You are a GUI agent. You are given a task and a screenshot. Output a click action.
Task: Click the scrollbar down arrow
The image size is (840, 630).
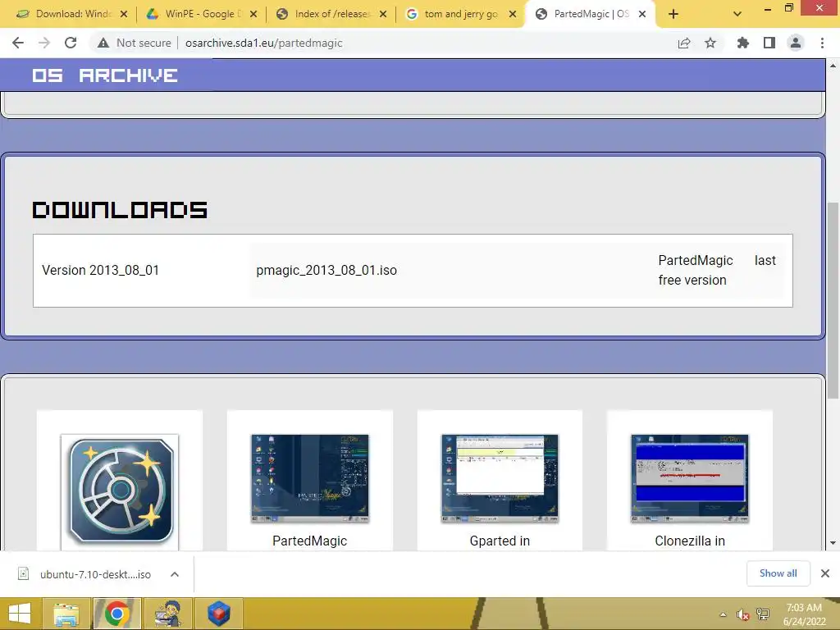coord(833,543)
